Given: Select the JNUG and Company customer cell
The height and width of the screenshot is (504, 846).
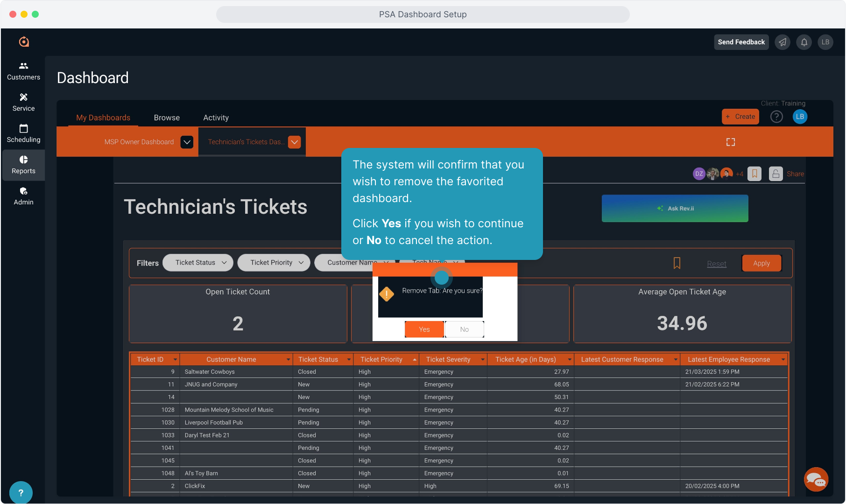Looking at the screenshot, I should pos(236,385).
